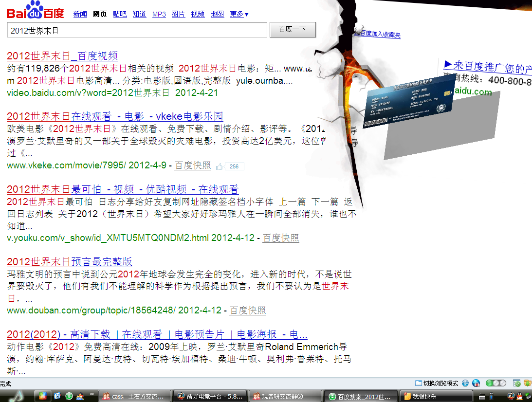Click the browser doctor globe icon
Image resolution: width=532 pixels, height=402 pixels.
(476, 384)
